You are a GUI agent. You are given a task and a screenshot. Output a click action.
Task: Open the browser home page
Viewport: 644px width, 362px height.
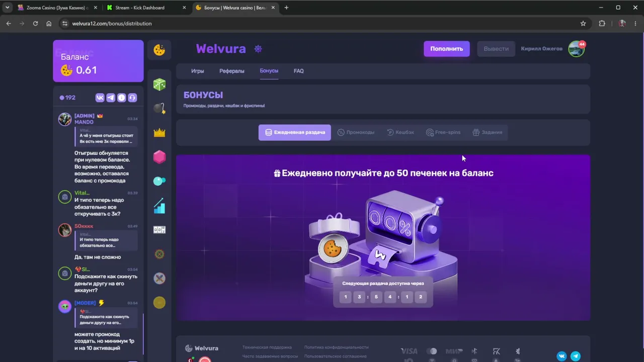(49, 24)
